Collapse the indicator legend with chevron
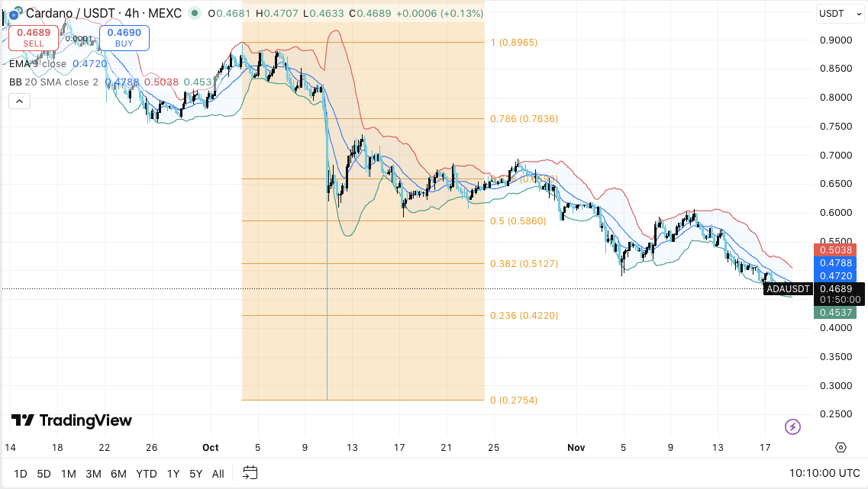Viewport: 868px width, 489px height. (x=19, y=101)
